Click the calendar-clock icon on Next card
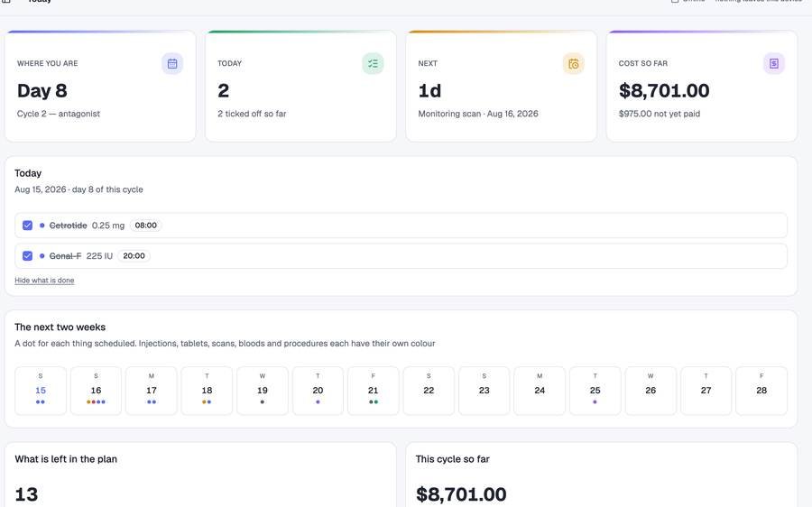 click(x=573, y=64)
